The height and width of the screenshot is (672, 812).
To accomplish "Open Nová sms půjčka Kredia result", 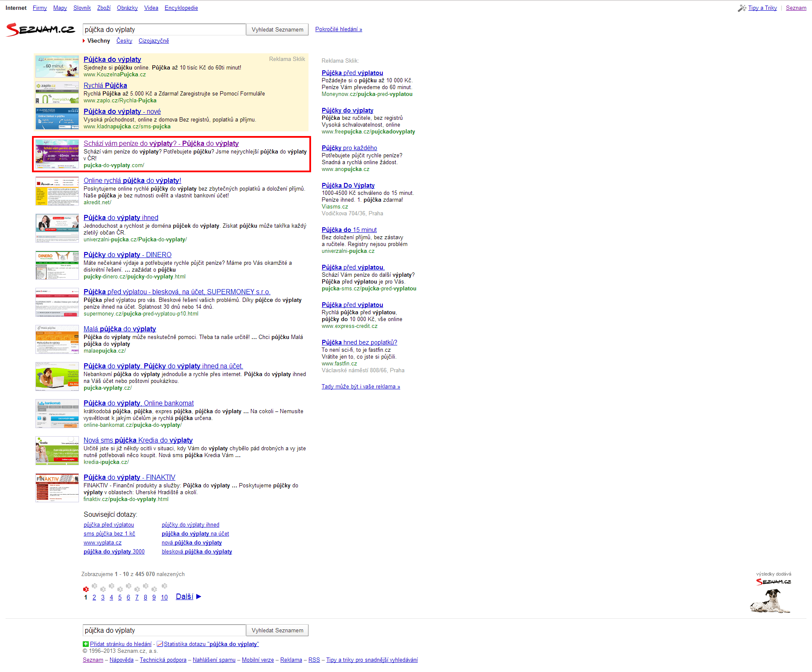I will pyautogui.click(x=138, y=440).
